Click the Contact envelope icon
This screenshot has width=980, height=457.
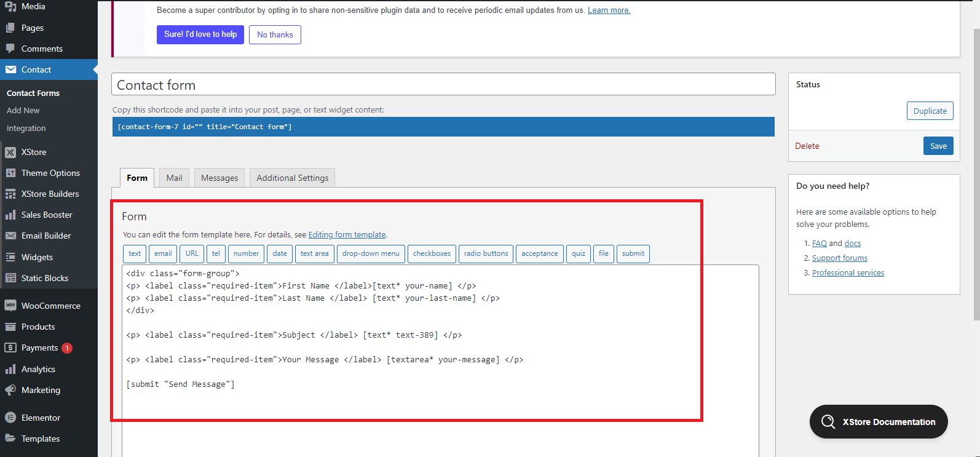pos(10,70)
